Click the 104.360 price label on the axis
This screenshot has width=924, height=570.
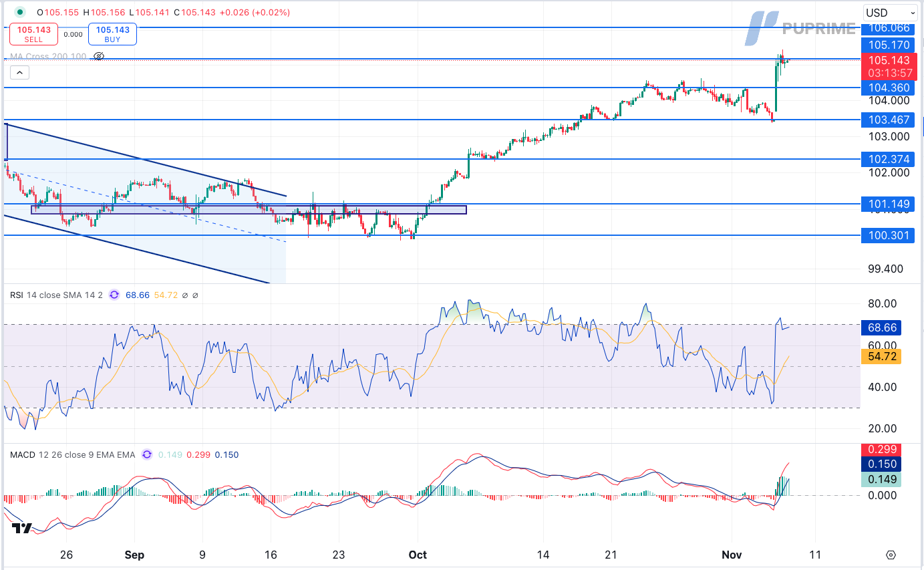click(x=889, y=88)
